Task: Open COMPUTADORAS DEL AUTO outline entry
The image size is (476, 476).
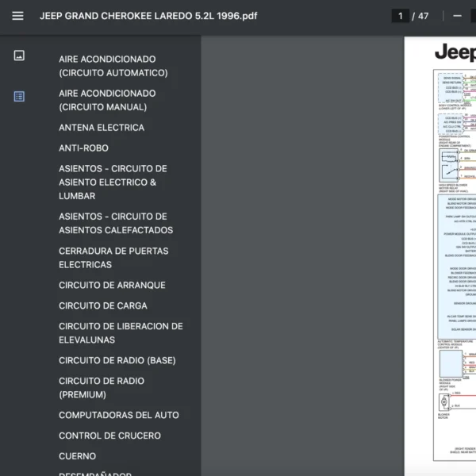Action: coord(118,415)
